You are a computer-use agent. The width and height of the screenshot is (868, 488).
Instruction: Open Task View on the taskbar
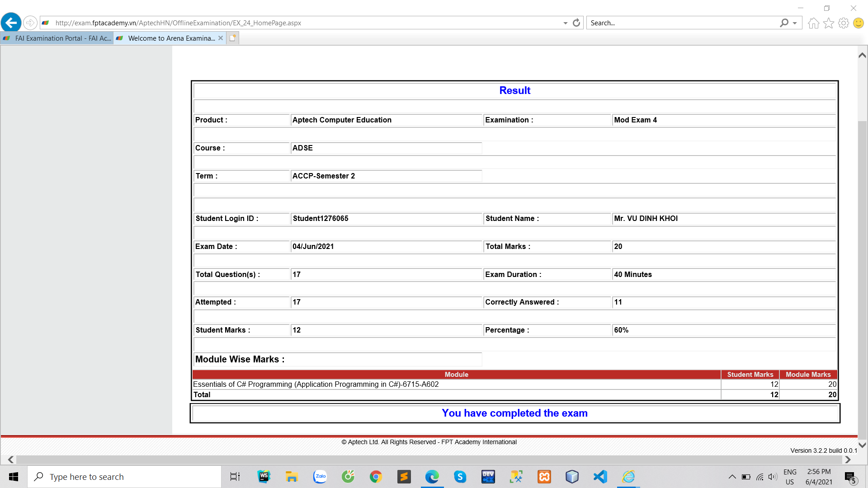point(235,477)
